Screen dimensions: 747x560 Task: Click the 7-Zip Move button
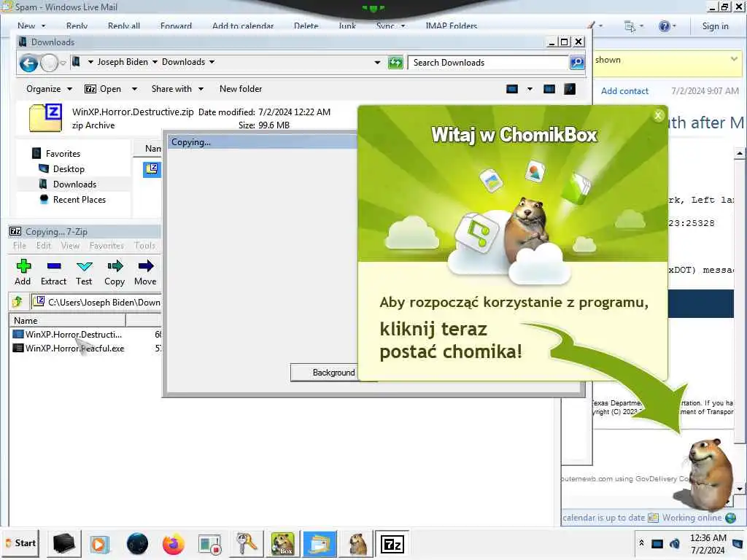[x=145, y=273]
